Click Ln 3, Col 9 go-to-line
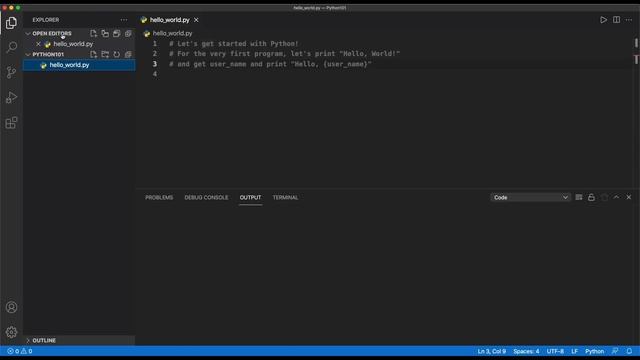 [x=491, y=351]
